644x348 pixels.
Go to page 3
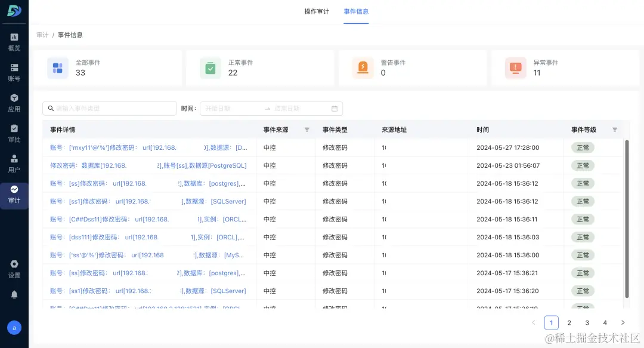click(x=587, y=322)
